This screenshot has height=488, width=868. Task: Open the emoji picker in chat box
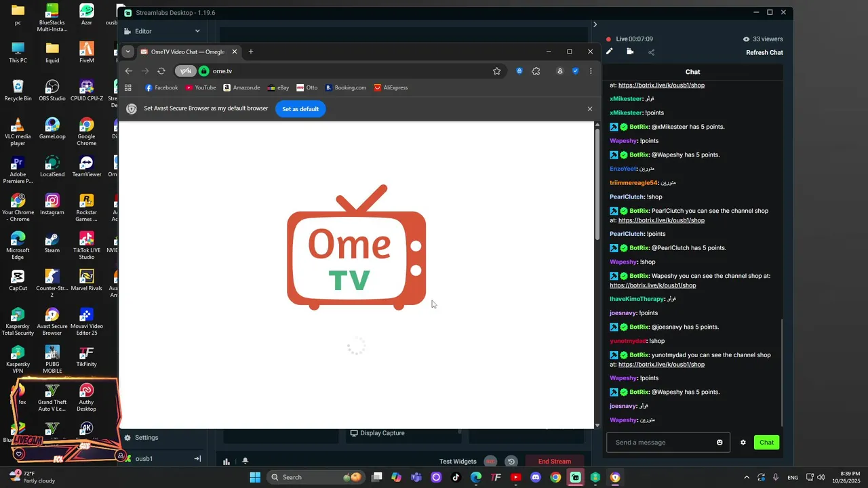click(x=719, y=443)
